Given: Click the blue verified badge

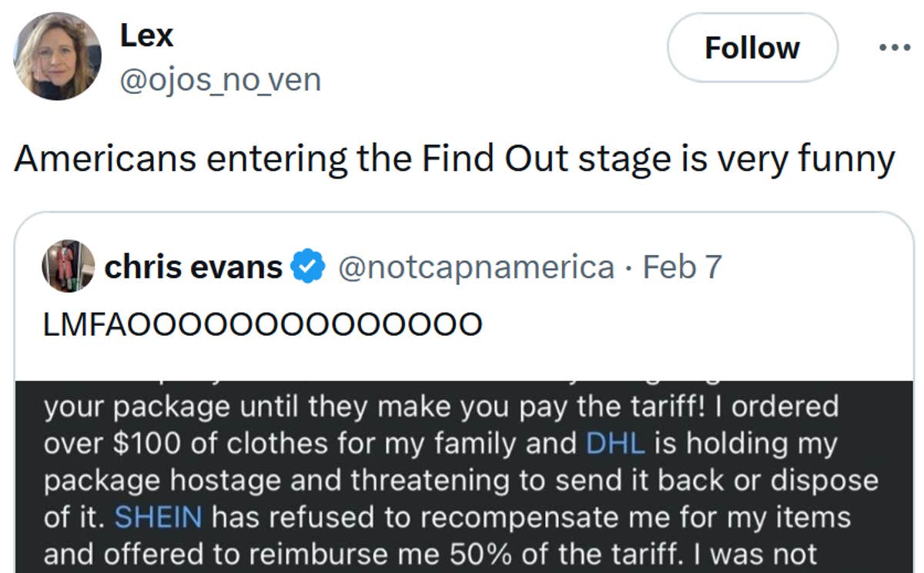Looking at the screenshot, I should 307,267.
